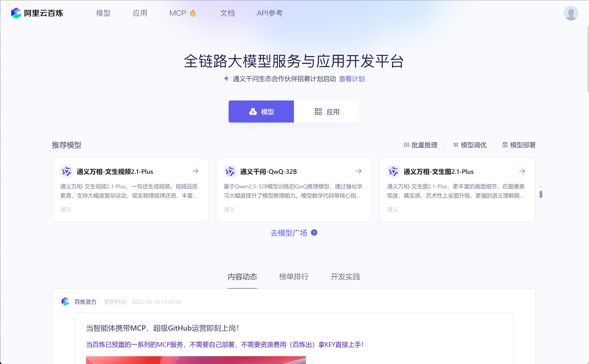Click the 通义 label on the 文生视频2.1-Plus card
Viewport: 589px width, 364px height.
click(x=66, y=209)
